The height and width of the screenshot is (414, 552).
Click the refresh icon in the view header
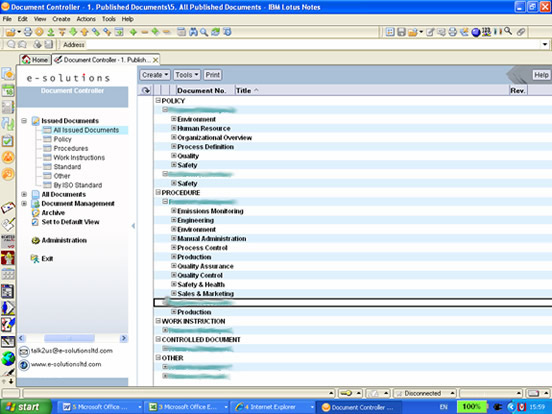coord(146,90)
